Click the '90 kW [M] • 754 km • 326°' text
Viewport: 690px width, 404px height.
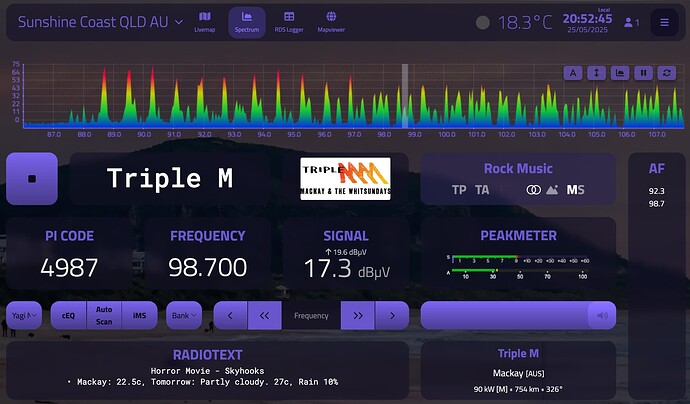click(x=518, y=389)
